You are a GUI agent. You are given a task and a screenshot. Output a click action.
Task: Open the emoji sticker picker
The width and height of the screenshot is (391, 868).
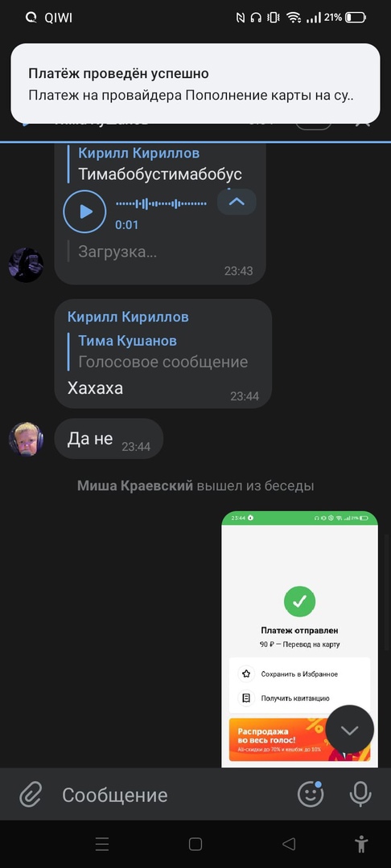(x=310, y=794)
